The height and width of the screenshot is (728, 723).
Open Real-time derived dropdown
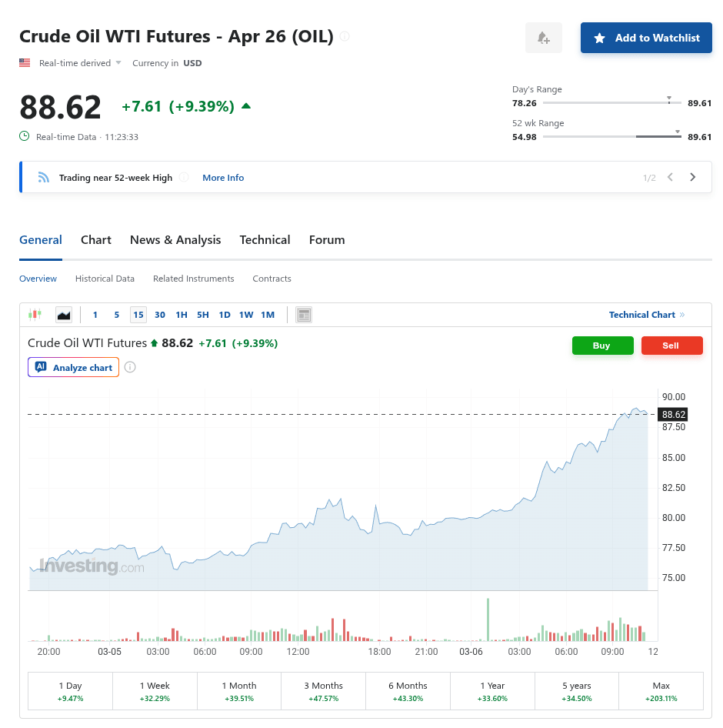(80, 63)
